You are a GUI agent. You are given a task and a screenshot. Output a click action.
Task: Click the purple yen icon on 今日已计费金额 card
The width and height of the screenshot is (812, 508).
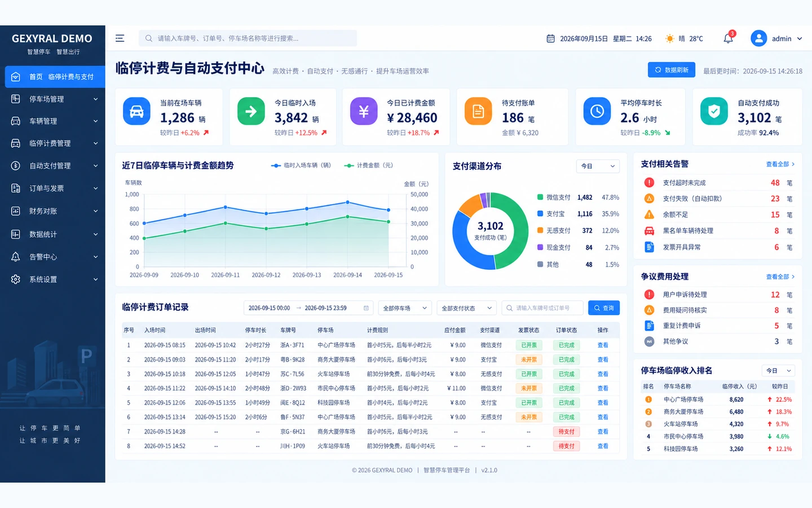(364, 111)
